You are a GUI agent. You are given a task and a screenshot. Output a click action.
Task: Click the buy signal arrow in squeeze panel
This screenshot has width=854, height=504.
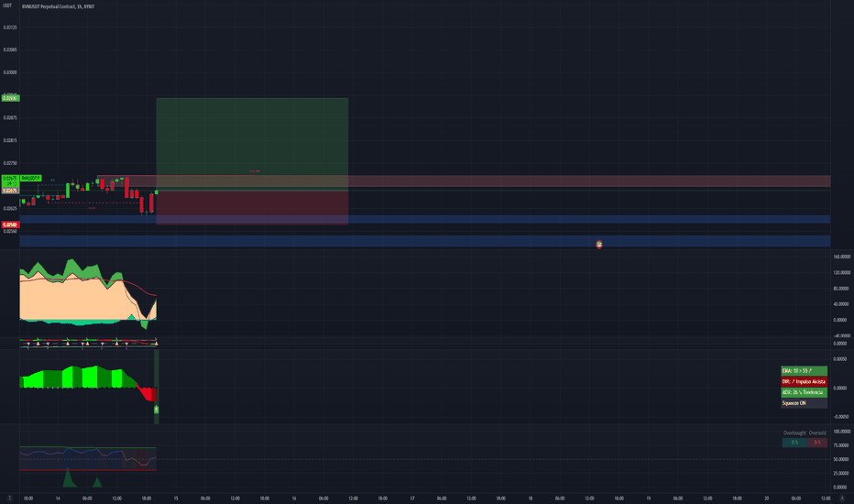point(157,409)
